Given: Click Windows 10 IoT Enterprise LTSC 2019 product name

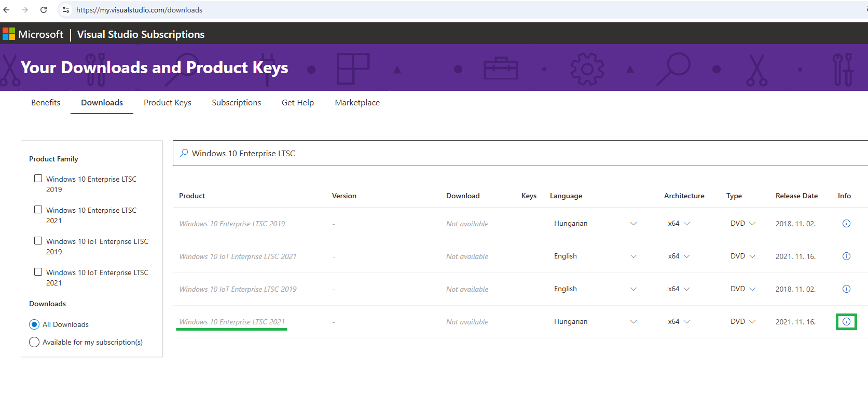Looking at the screenshot, I should pyautogui.click(x=238, y=289).
